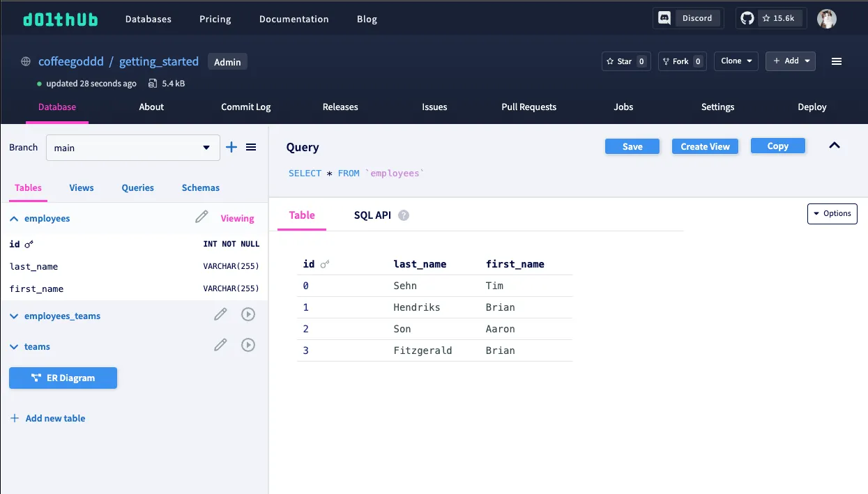This screenshot has width=868, height=494.
Task: Open the Jobs tab
Action: click(623, 107)
